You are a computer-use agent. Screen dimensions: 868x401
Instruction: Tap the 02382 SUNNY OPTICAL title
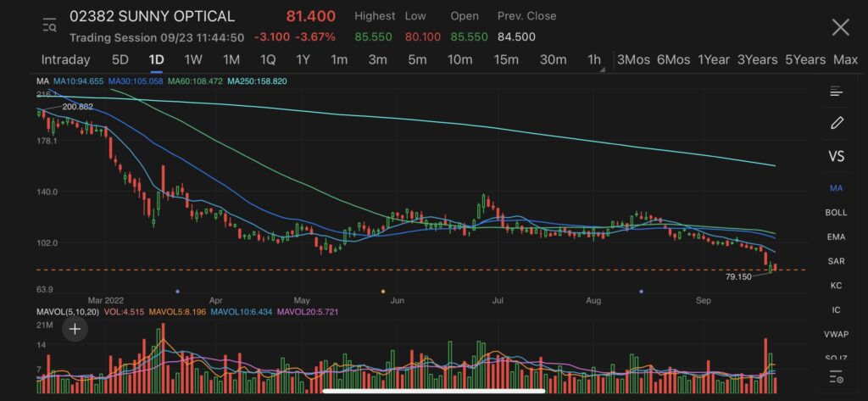(x=152, y=16)
